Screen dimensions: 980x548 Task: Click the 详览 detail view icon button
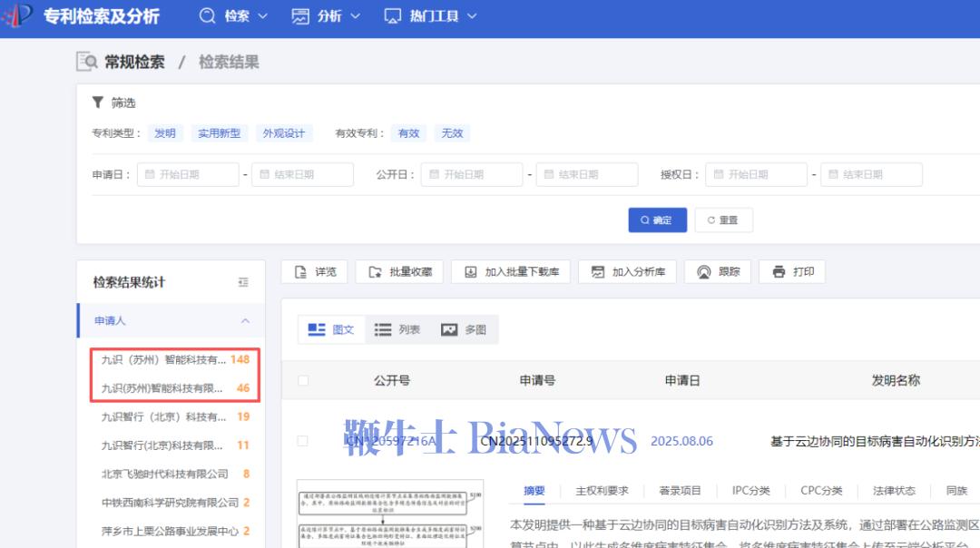314,271
